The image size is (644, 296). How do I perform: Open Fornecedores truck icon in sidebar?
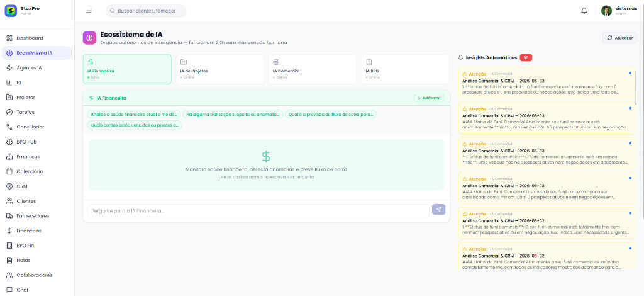tap(9, 216)
